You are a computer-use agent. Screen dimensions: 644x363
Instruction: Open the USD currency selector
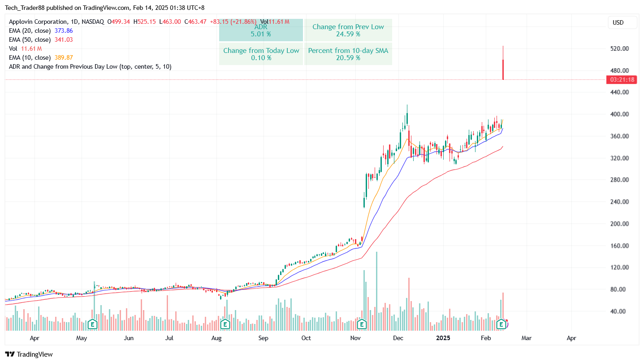pos(622,22)
